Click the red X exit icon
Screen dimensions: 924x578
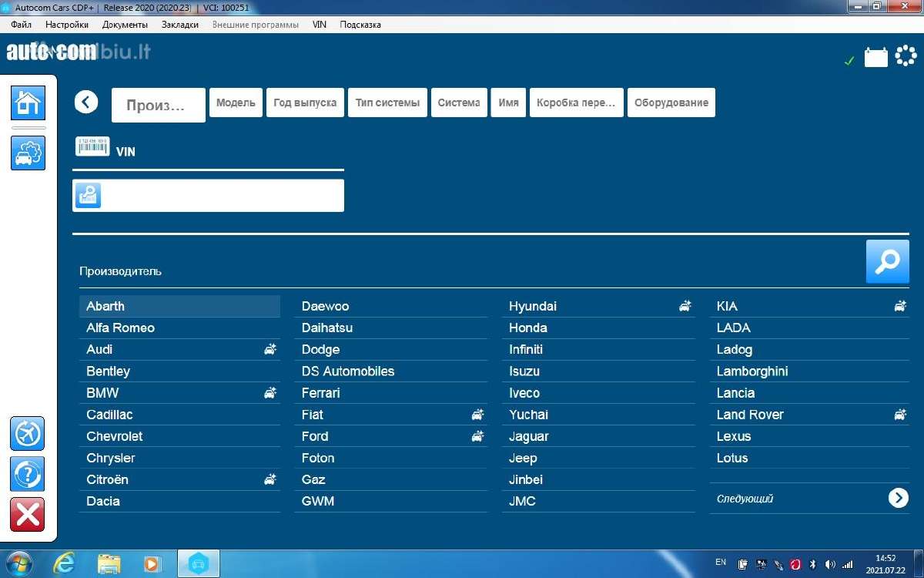point(27,515)
